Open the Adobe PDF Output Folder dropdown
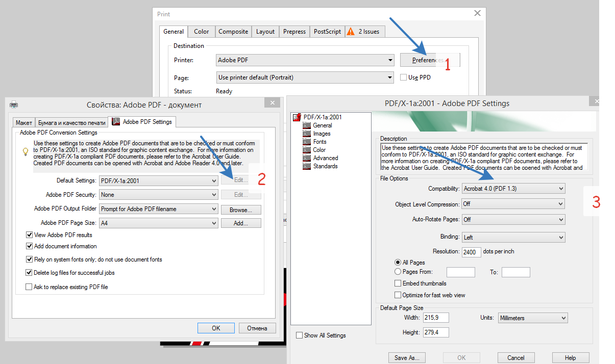615x364 pixels. [159, 209]
